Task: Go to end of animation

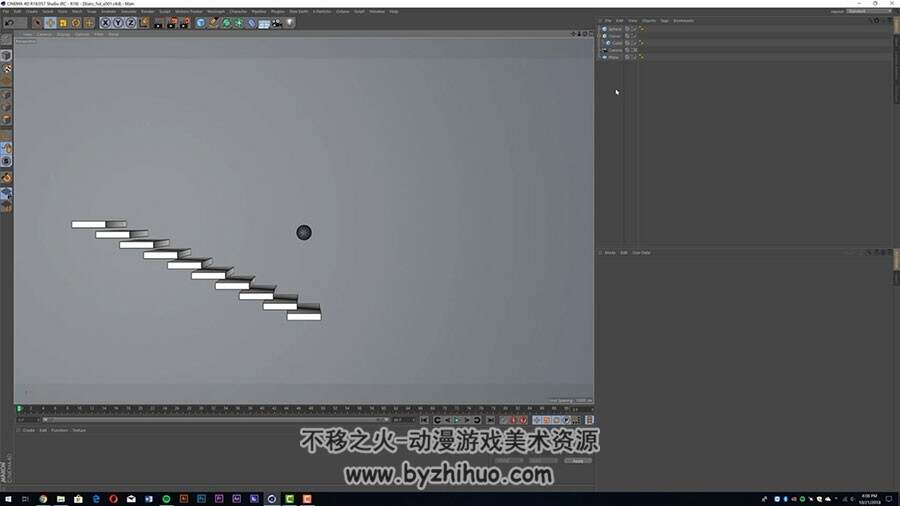Action: (x=490, y=420)
